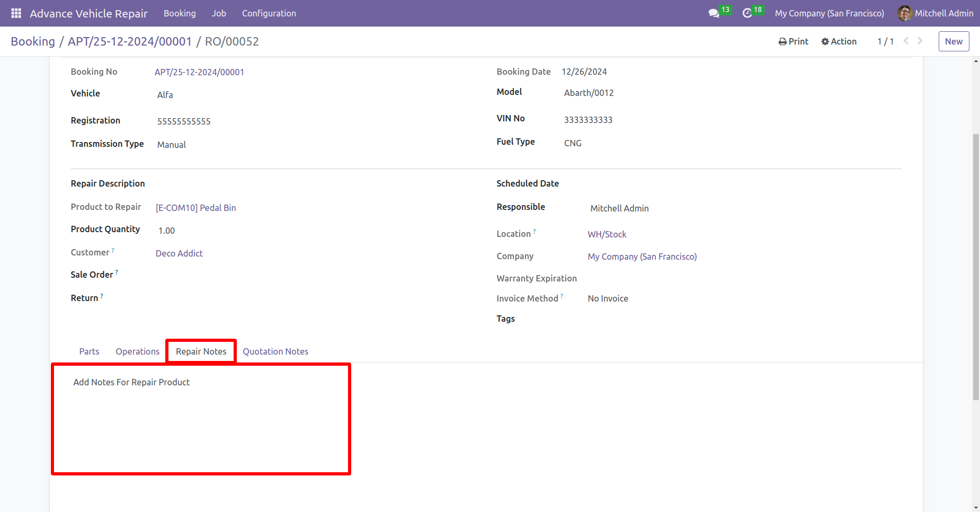This screenshot has height=512, width=980.
Task: Click Mitchell Admin avatar picture
Action: (x=905, y=13)
